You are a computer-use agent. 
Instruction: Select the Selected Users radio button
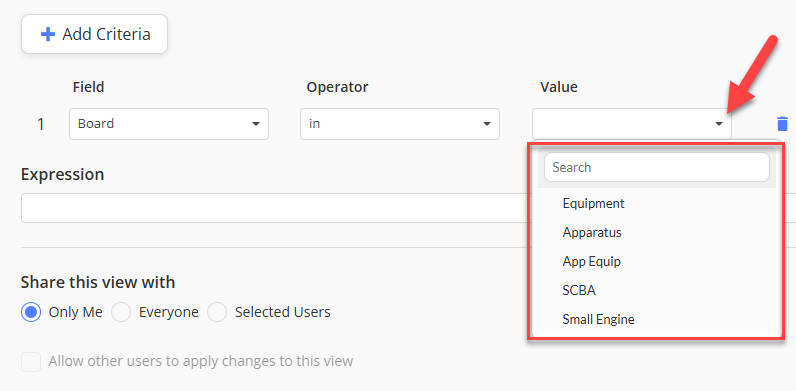pyautogui.click(x=217, y=312)
